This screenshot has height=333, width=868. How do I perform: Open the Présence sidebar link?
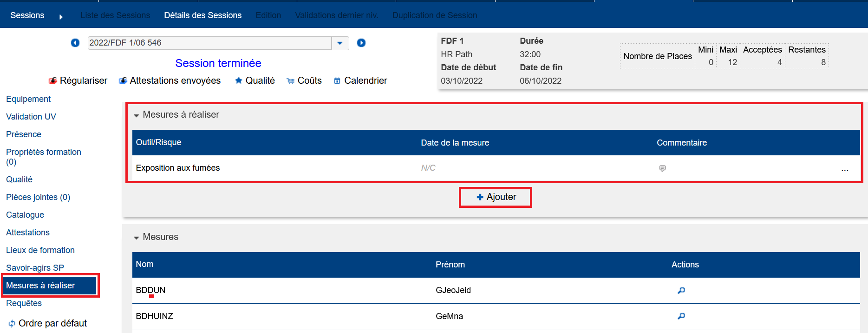[24, 134]
